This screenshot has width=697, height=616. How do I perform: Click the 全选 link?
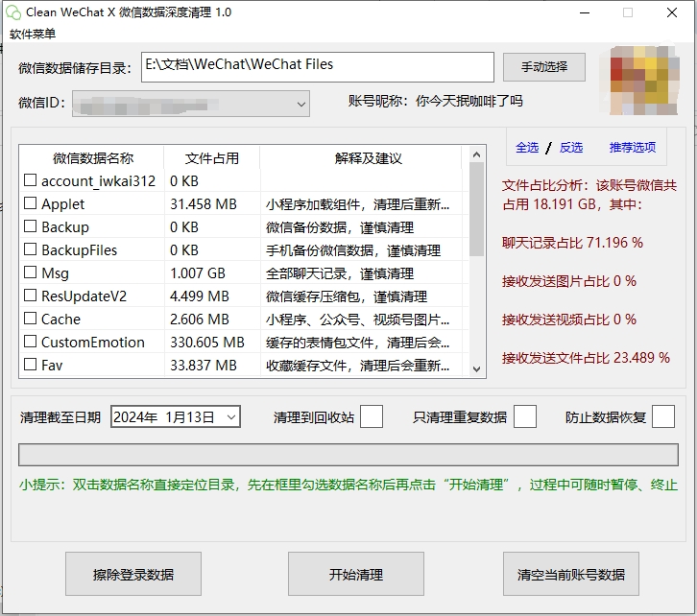click(527, 148)
